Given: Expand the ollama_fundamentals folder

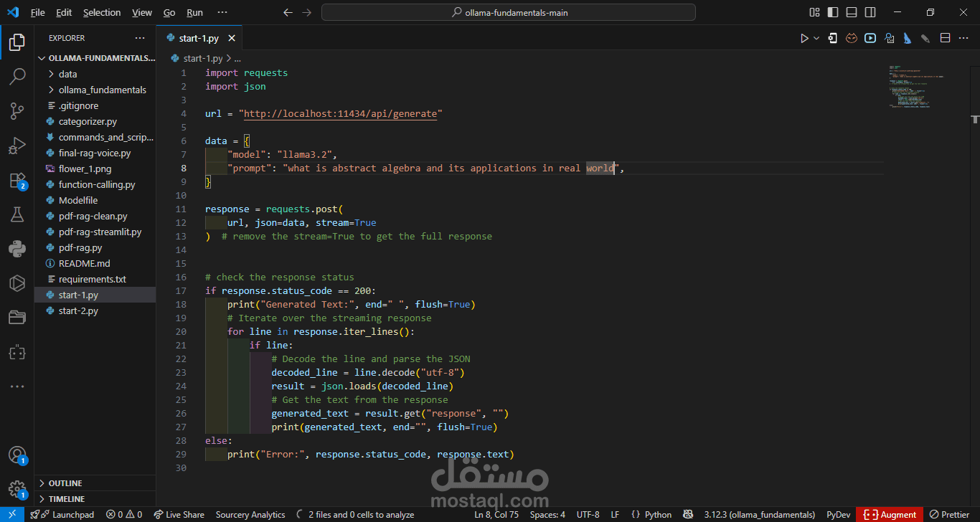Looking at the screenshot, I should [x=96, y=90].
